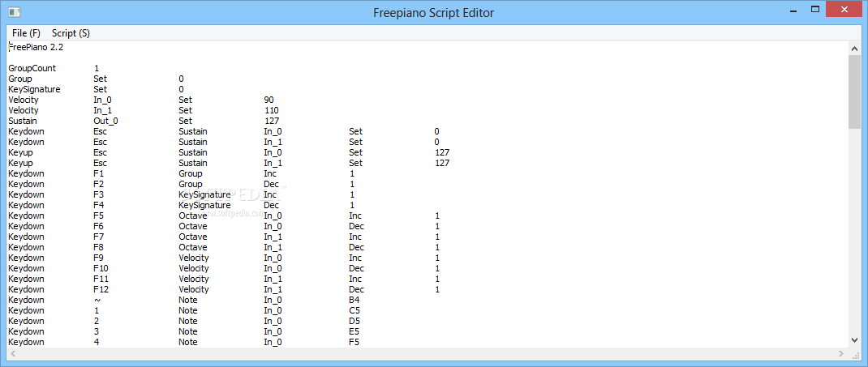The image size is (868, 367).
Task: Click the horizontal scrollbar left arrow
Action: tap(13, 353)
